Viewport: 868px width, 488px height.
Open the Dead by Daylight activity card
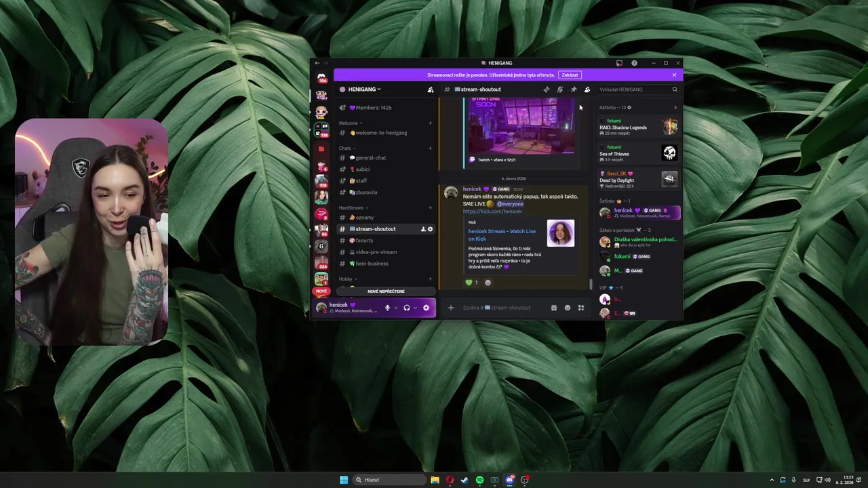coord(638,179)
